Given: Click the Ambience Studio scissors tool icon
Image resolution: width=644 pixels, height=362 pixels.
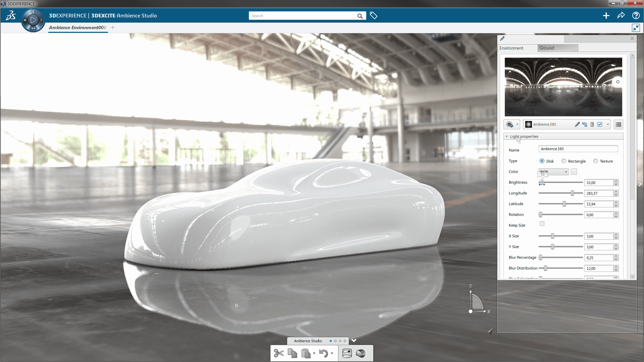Looking at the screenshot, I should (x=278, y=353).
